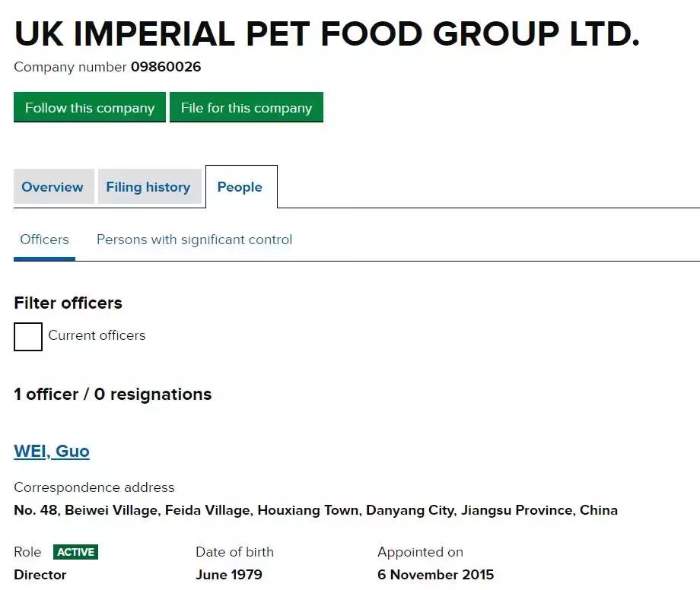The height and width of the screenshot is (590, 700).
Task: Select the People tab
Action: click(240, 187)
